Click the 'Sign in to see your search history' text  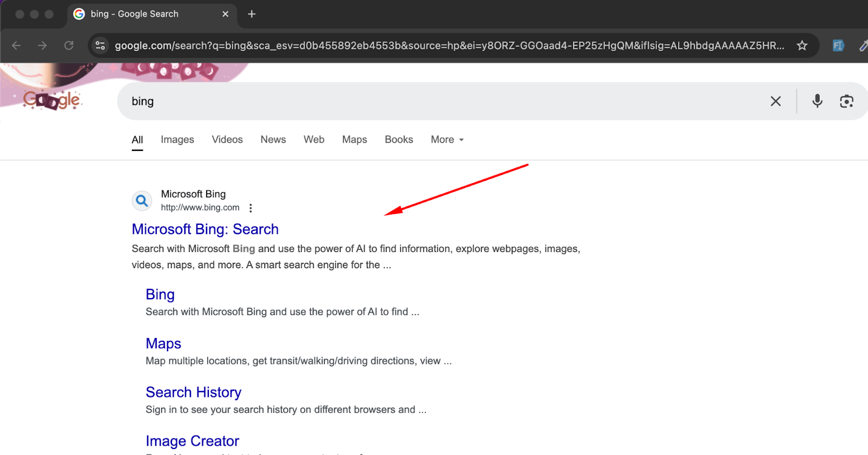[286, 410]
